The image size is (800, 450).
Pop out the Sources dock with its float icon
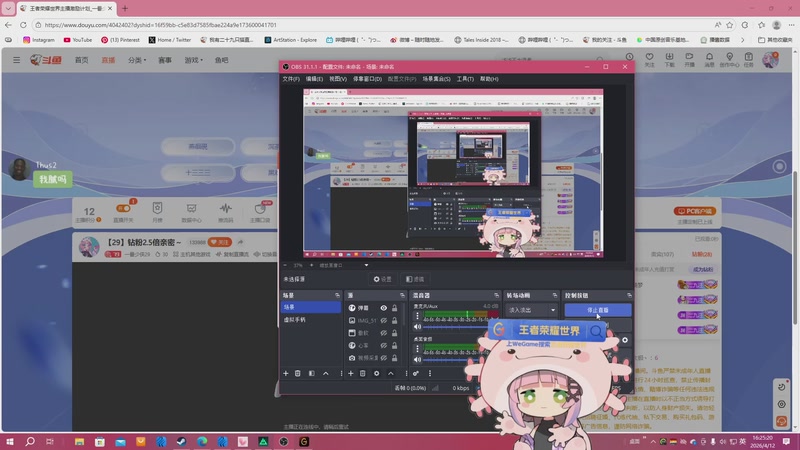click(402, 295)
